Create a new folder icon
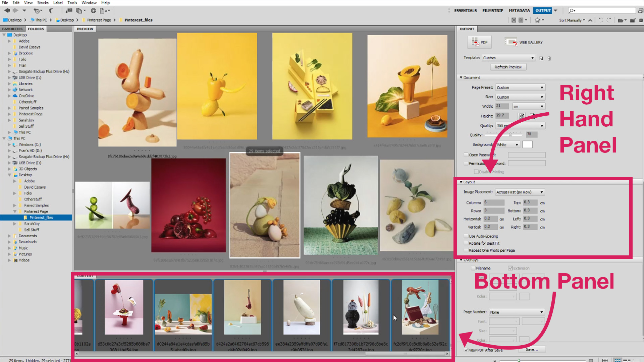Screen dimensions: 644x362 (x=633, y=20)
